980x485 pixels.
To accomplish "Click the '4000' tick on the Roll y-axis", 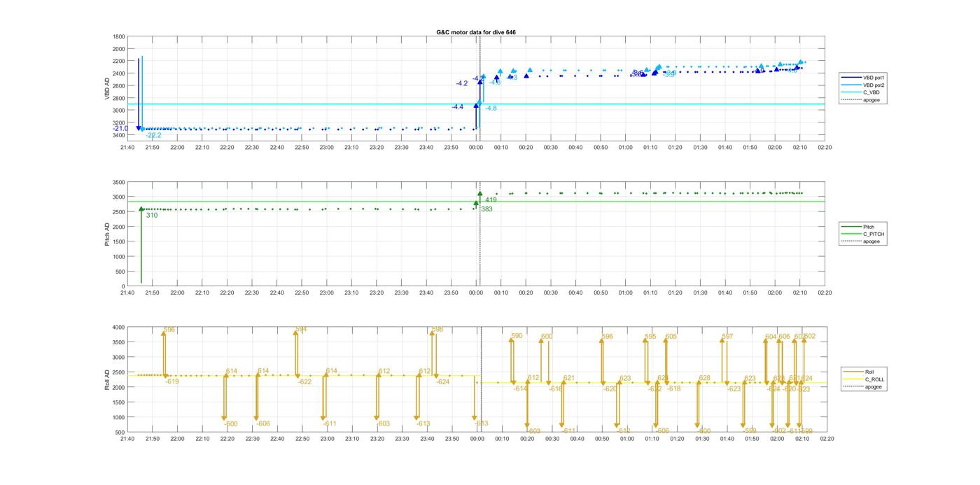I will tap(118, 328).
